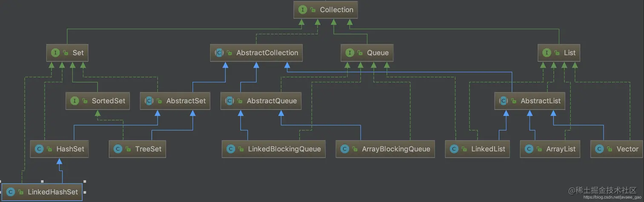Click the class icon on LinkedList node
Viewport: 644px width, 202px height.
[x=454, y=149]
